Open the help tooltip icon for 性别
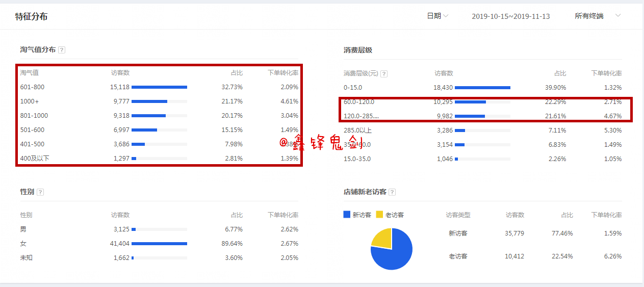The height and width of the screenshot is (287, 644). (40, 192)
